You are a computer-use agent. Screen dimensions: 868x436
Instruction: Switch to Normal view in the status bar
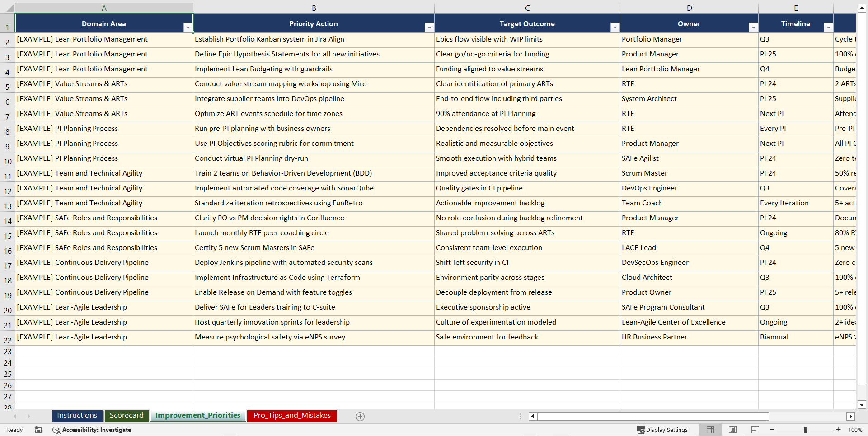click(710, 430)
